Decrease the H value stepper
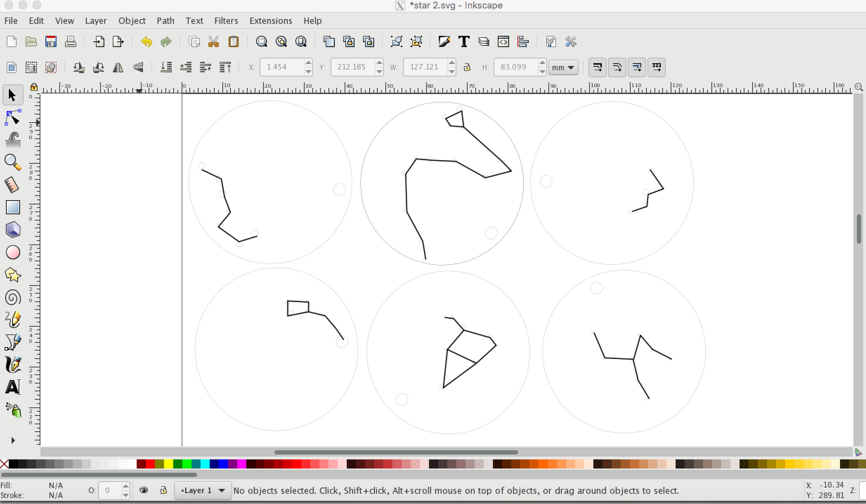Viewport: 866px width, 504px height. [x=542, y=71]
